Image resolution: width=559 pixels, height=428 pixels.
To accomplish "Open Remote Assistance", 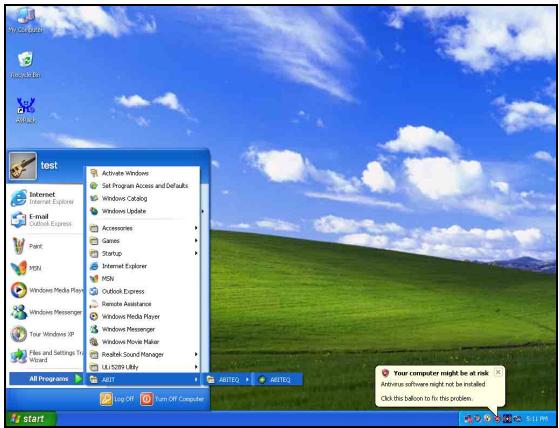I will click(143, 304).
